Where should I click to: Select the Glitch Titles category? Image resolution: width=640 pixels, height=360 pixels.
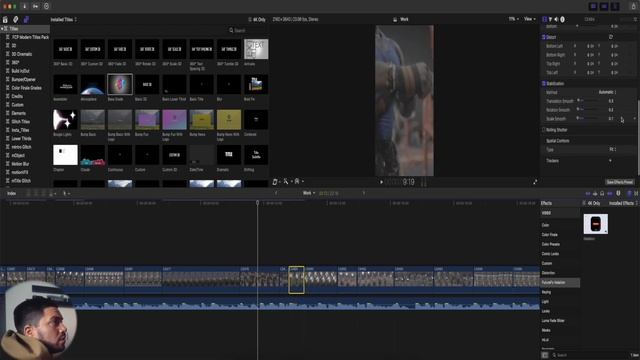tap(20, 122)
